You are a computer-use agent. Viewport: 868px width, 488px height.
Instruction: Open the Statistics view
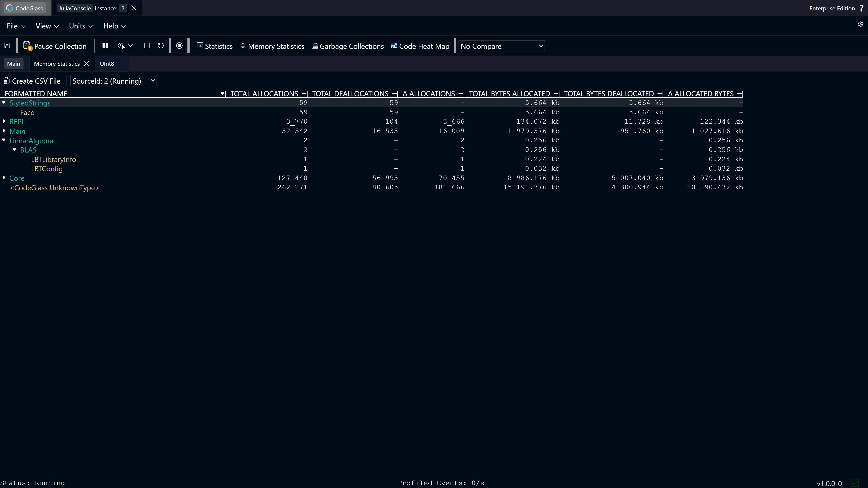215,46
